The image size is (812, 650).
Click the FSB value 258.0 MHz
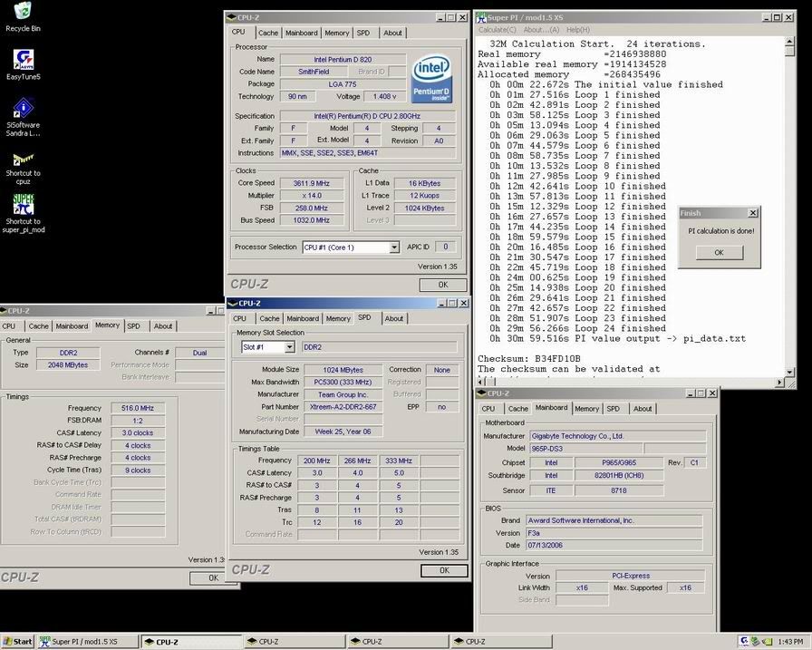[x=311, y=209]
